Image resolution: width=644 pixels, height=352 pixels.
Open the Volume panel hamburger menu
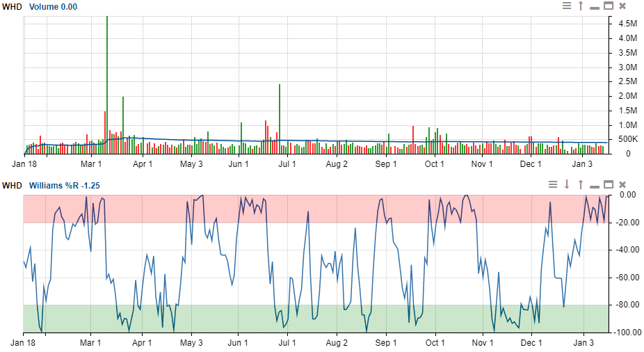pyautogui.click(x=567, y=6)
